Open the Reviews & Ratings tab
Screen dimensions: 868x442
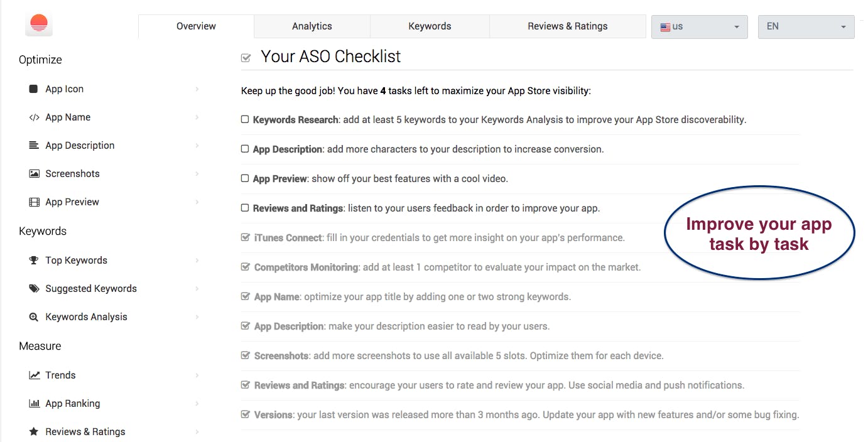[x=567, y=26]
